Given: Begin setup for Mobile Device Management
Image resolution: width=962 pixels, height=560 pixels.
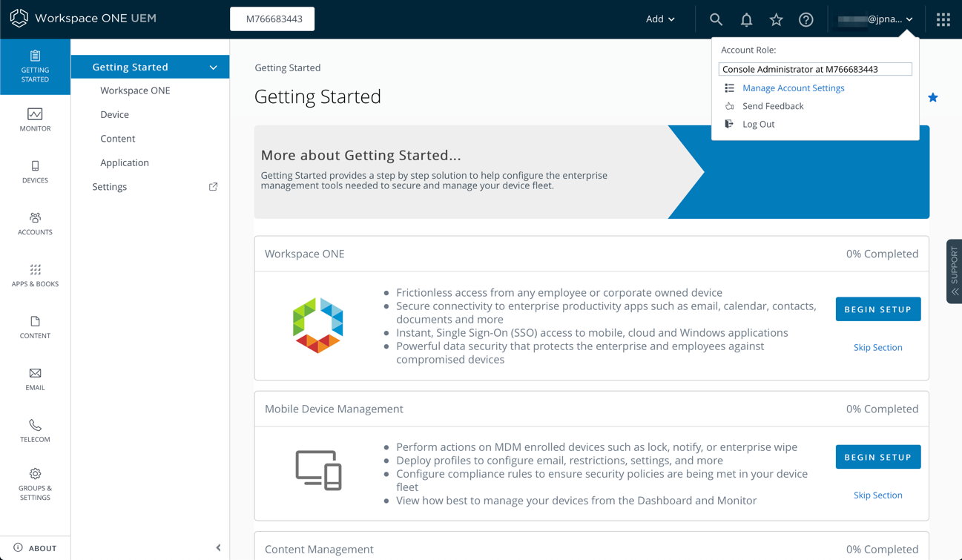Looking at the screenshot, I should coord(878,457).
